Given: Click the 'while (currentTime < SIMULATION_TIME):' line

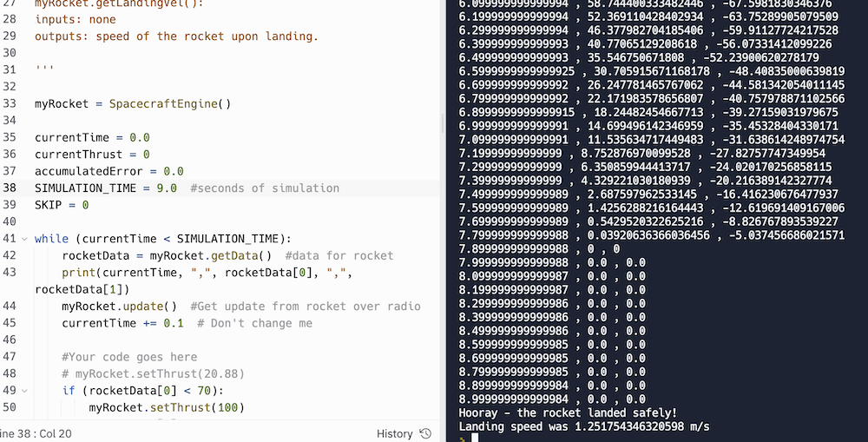Looking at the screenshot, I should (x=163, y=239).
